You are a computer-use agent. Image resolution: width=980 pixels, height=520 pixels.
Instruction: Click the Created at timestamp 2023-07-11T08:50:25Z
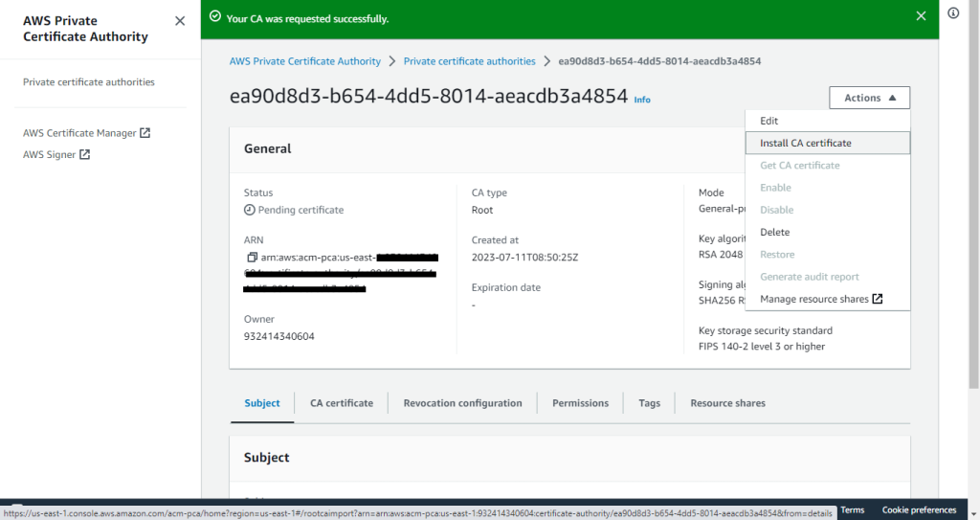tap(524, 258)
